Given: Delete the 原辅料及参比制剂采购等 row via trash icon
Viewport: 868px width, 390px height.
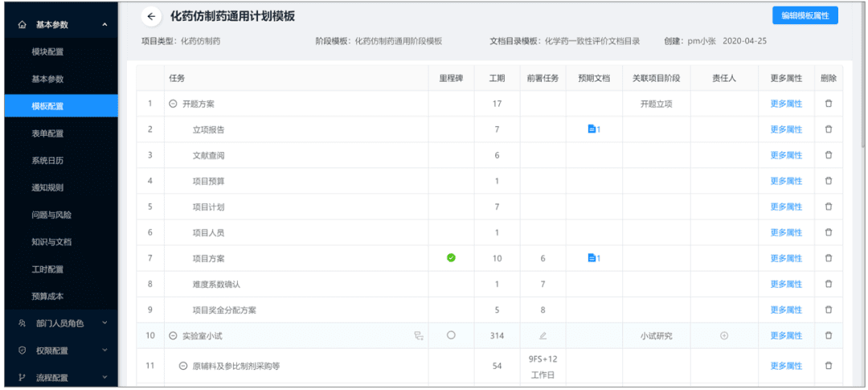Looking at the screenshot, I should click(x=828, y=366).
